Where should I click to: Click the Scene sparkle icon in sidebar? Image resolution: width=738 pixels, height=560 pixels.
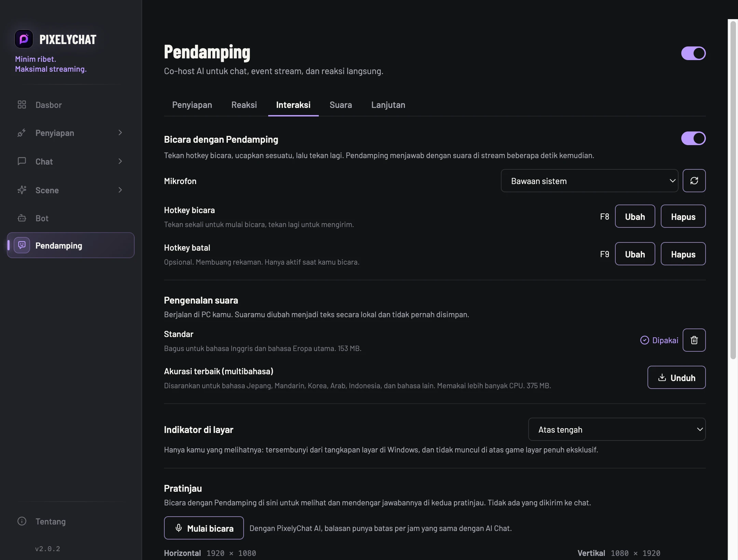[x=22, y=190]
